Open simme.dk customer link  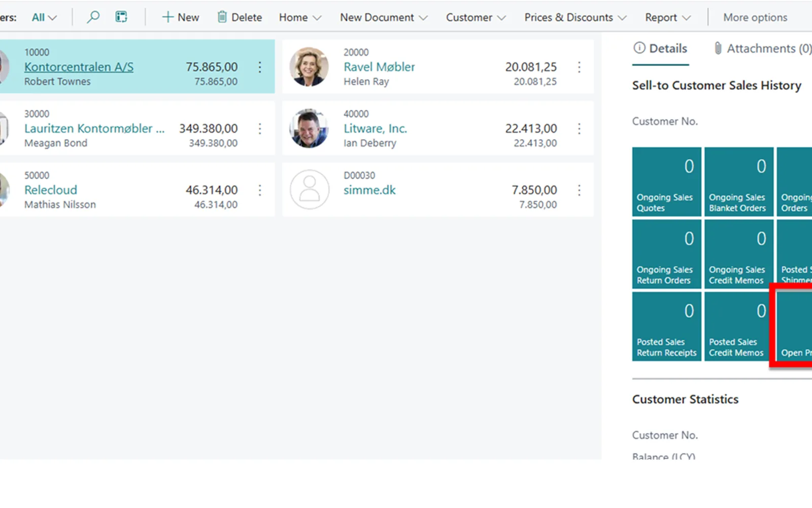pos(369,190)
